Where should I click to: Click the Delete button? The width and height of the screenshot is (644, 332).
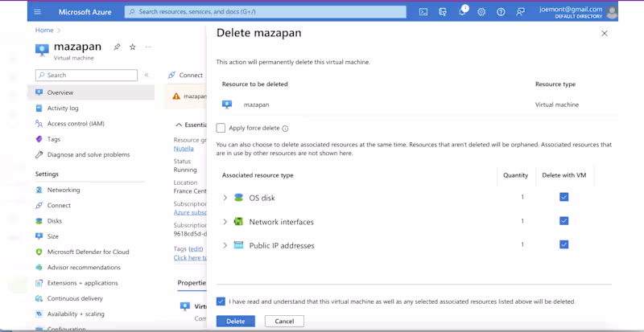[236, 322]
